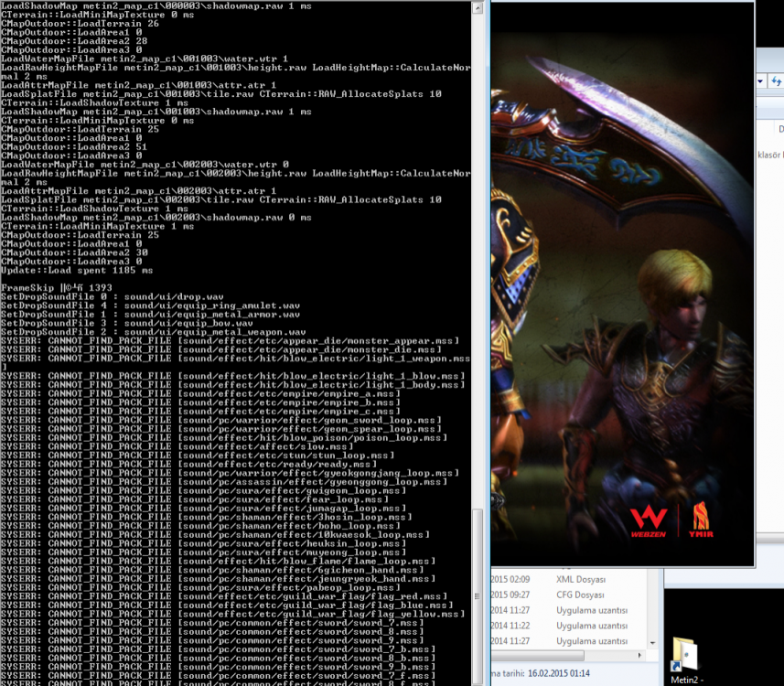The width and height of the screenshot is (784, 686).
Task: Click the 2015 02:09 date cell
Action: point(510,580)
